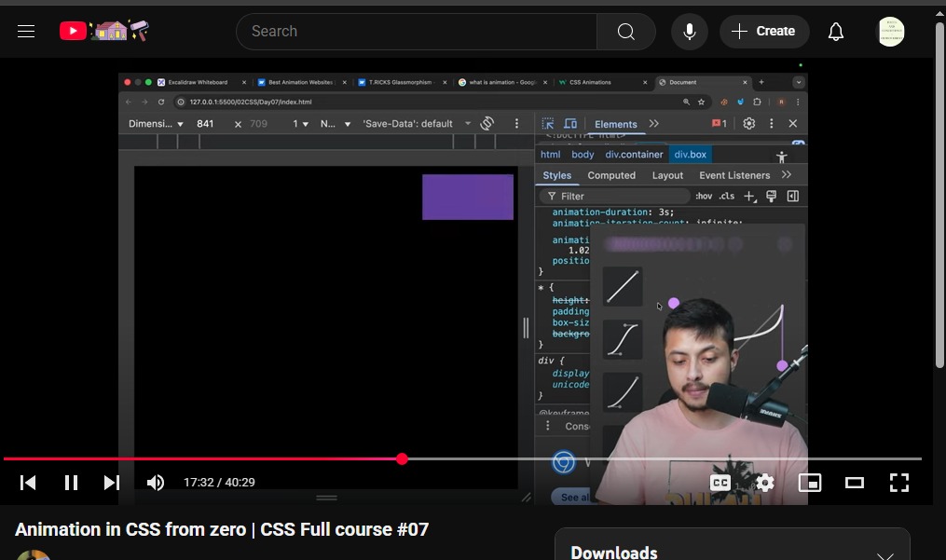Mute the video volume speaker

[155, 483]
